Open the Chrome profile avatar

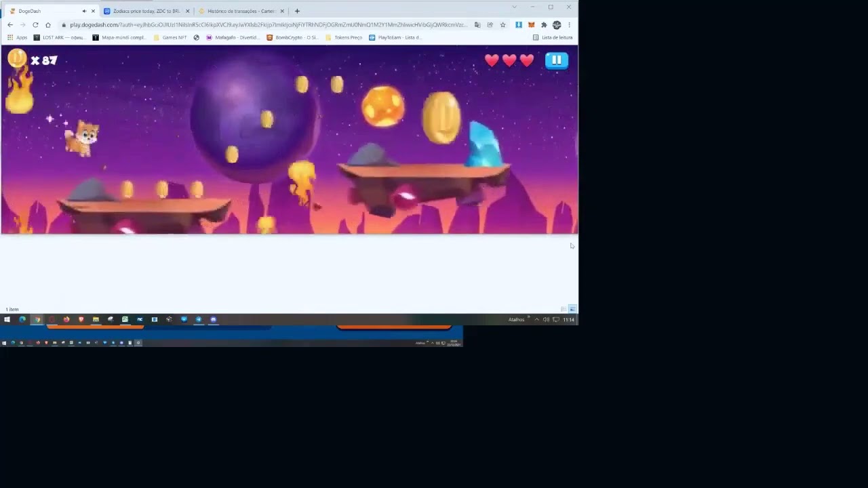click(557, 25)
